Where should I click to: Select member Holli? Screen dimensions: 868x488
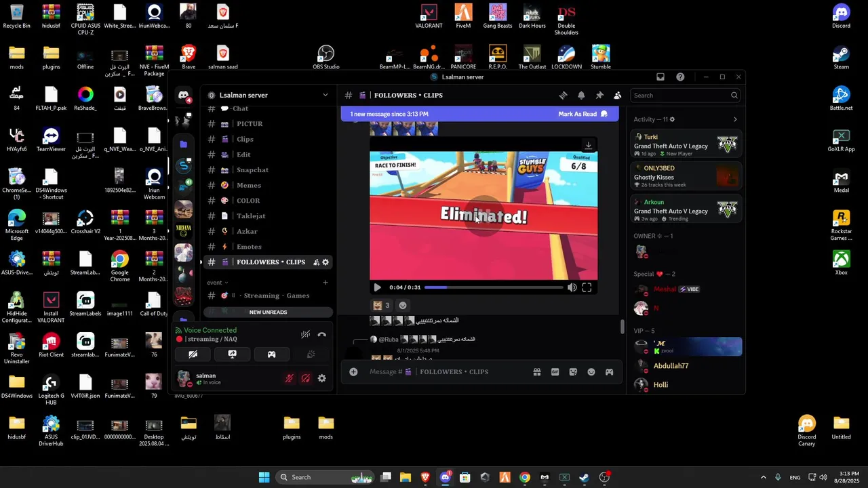pyautogui.click(x=686, y=384)
